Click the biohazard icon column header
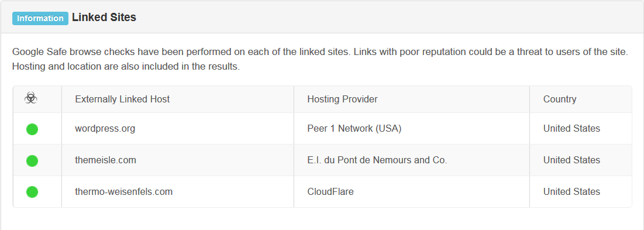The width and height of the screenshot is (644, 230). tap(31, 98)
